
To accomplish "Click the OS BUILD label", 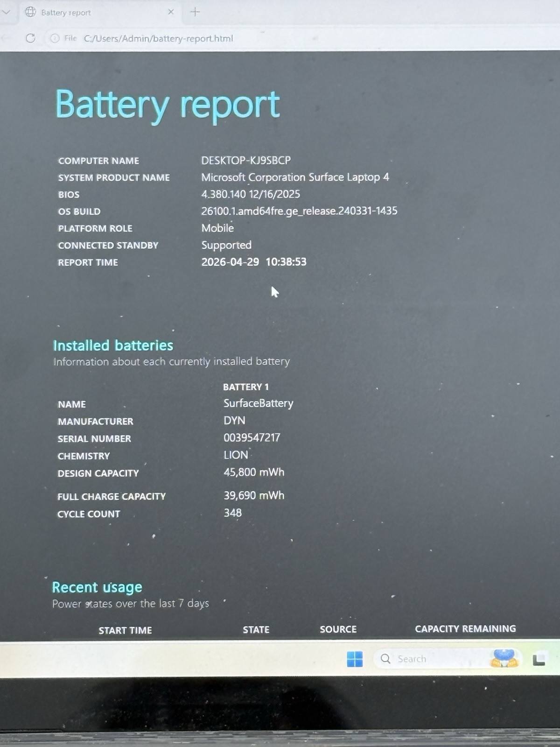I will coord(79,211).
